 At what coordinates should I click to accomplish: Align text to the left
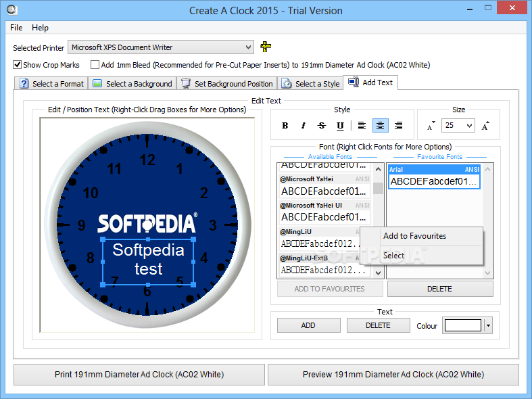point(362,126)
